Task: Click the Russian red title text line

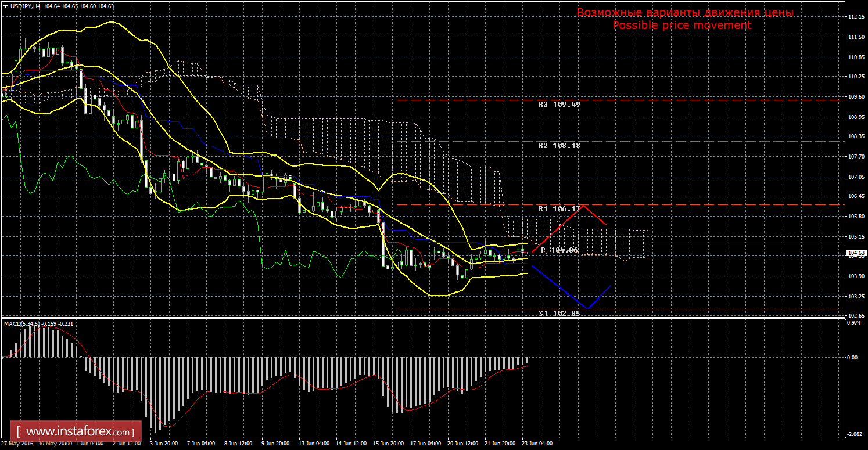Action: coord(684,13)
